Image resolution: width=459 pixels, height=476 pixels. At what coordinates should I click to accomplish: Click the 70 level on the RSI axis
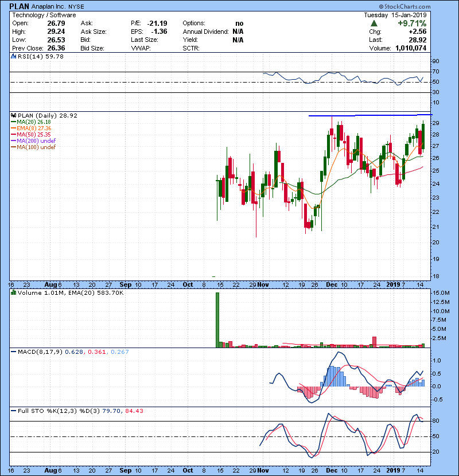[435, 72]
